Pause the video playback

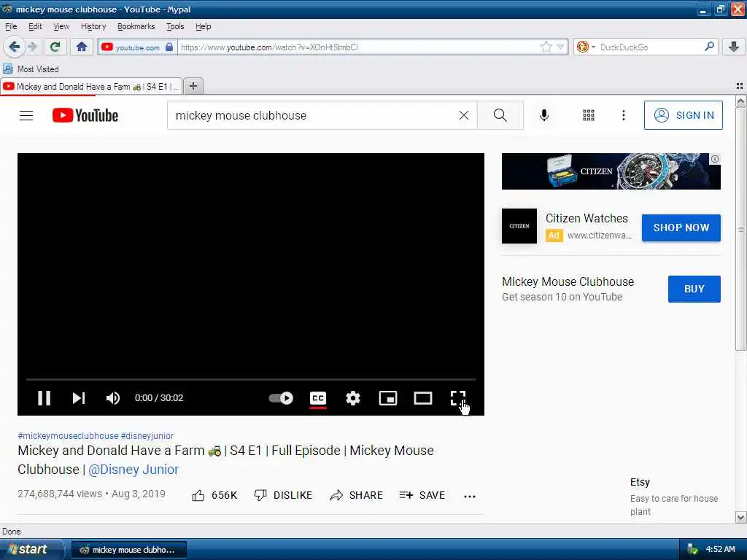point(44,398)
